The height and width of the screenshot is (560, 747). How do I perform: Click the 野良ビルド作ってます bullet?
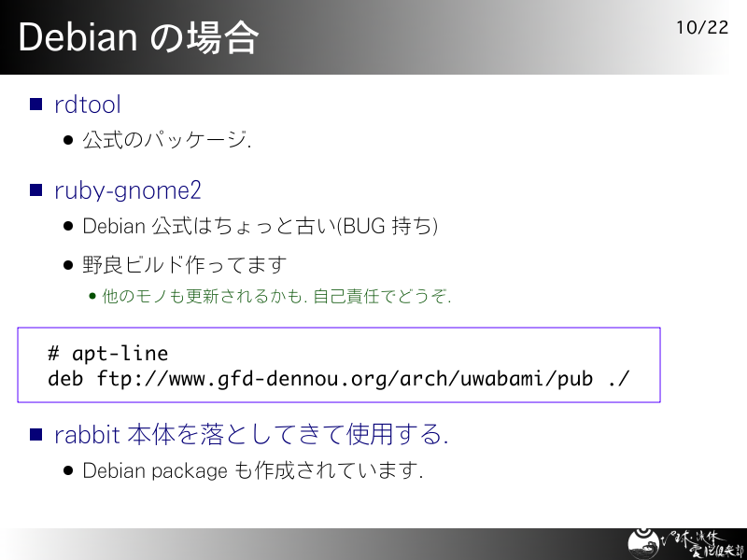tap(185, 265)
